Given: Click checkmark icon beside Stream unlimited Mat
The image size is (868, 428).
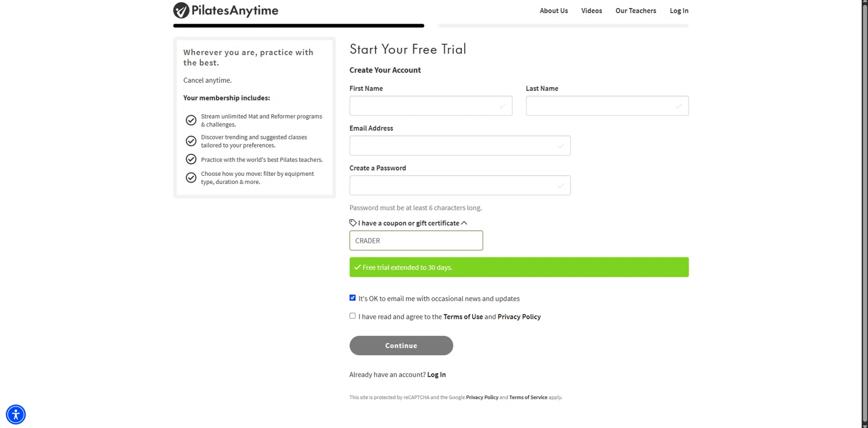Looking at the screenshot, I should (x=191, y=120).
